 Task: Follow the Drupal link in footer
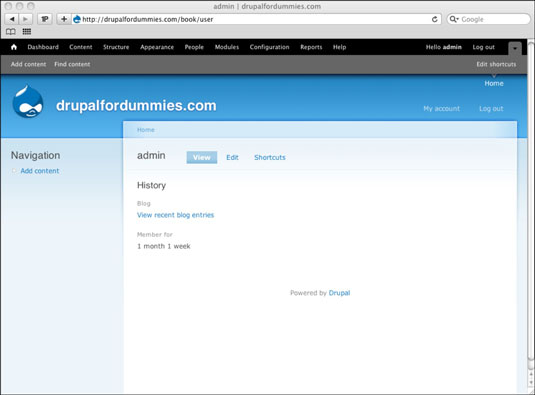click(x=339, y=293)
